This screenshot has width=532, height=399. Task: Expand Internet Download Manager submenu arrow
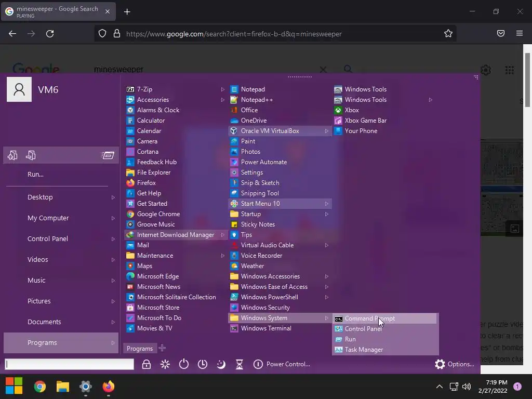click(x=222, y=235)
